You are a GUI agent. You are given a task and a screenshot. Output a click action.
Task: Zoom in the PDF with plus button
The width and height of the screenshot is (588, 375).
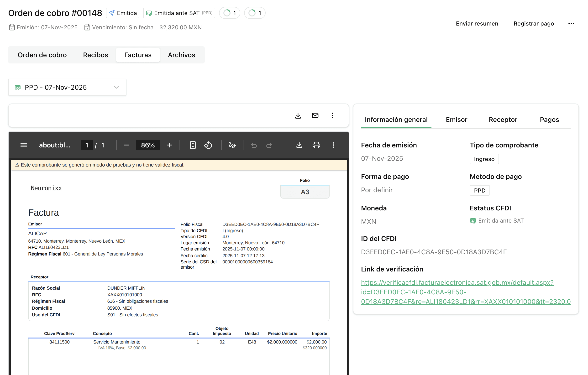pos(169,145)
